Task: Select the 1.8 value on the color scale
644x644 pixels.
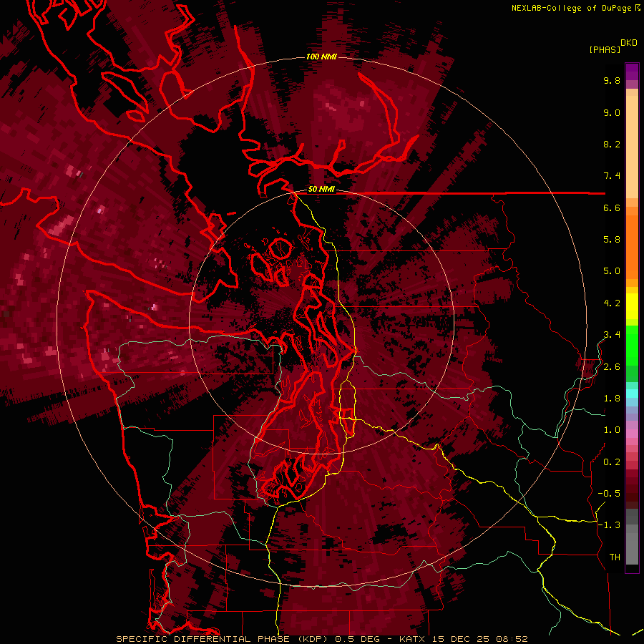Action: [x=612, y=399]
